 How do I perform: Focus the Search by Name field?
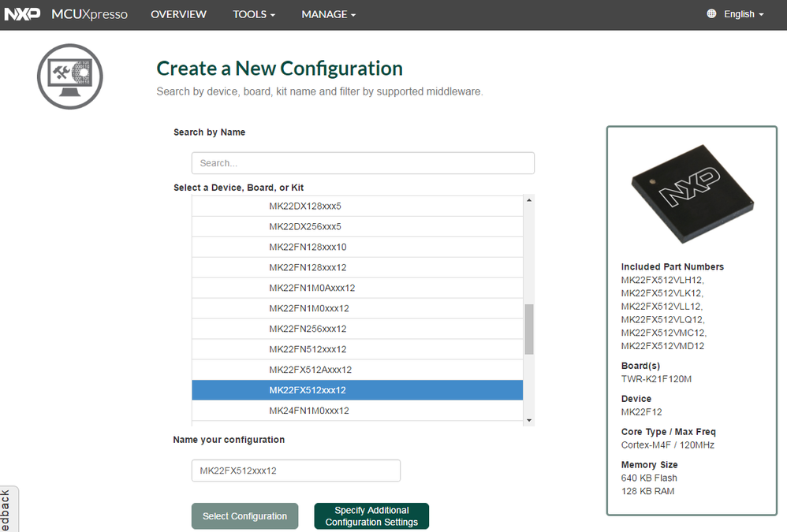point(363,163)
